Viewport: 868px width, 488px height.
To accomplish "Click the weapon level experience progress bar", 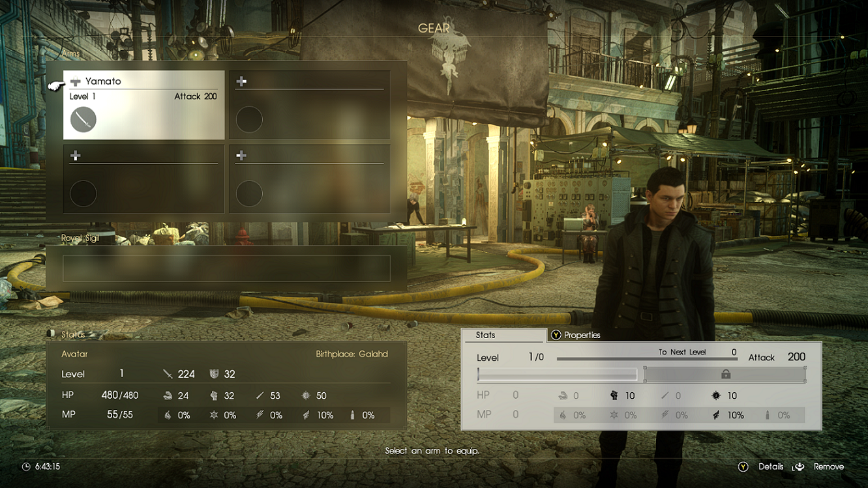I will (558, 374).
